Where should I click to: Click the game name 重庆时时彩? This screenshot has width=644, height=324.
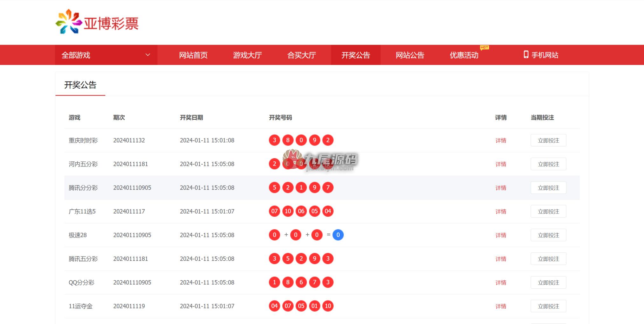coord(83,140)
